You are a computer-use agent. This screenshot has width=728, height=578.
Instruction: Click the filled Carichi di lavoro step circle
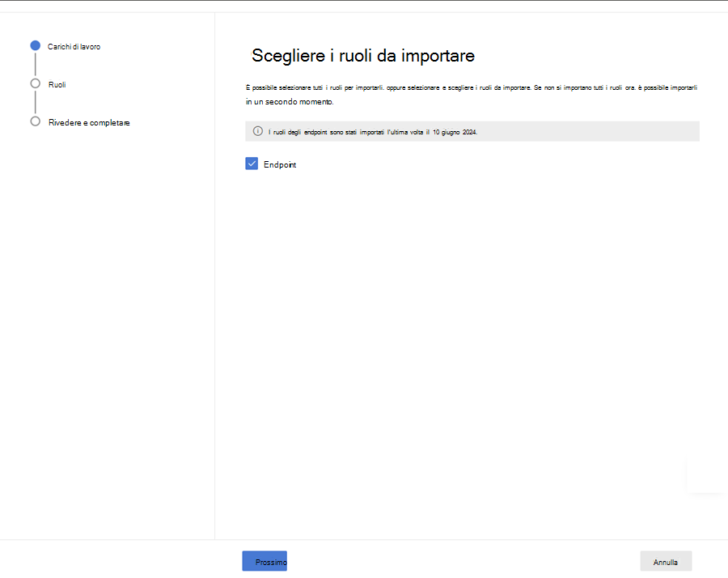point(35,46)
